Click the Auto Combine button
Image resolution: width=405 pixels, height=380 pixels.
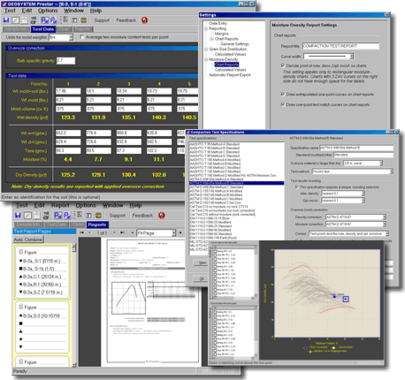click(x=28, y=239)
